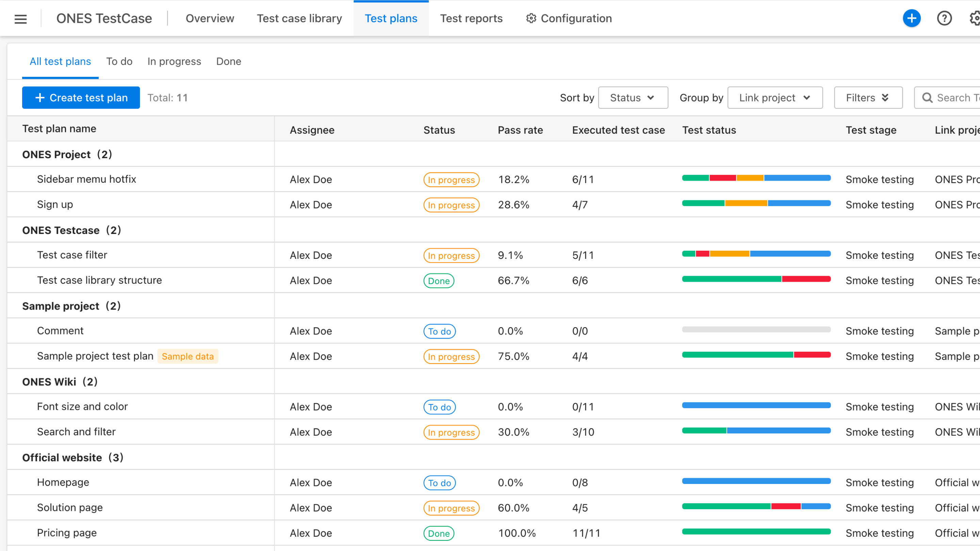The image size is (980, 551).
Task: Click the gear icon next to Configuration
Action: click(531, 18)
